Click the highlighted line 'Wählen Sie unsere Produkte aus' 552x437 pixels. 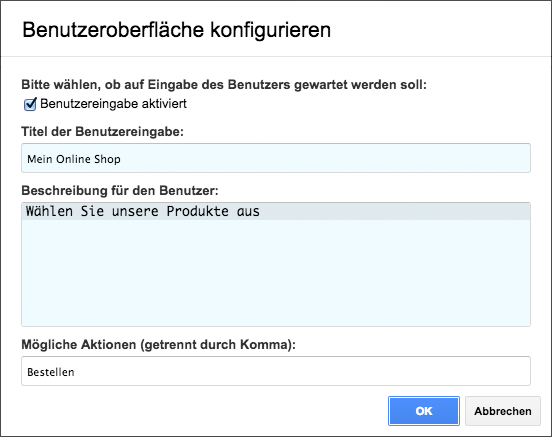pyautogui.click(x=276, y=211)
